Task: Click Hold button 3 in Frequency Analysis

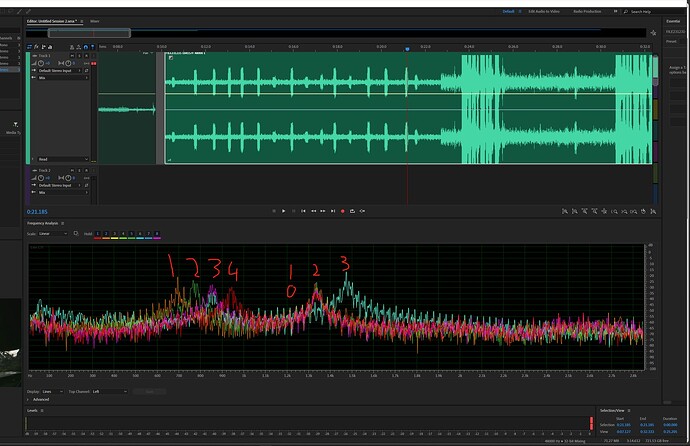Action: coord(114,234)
